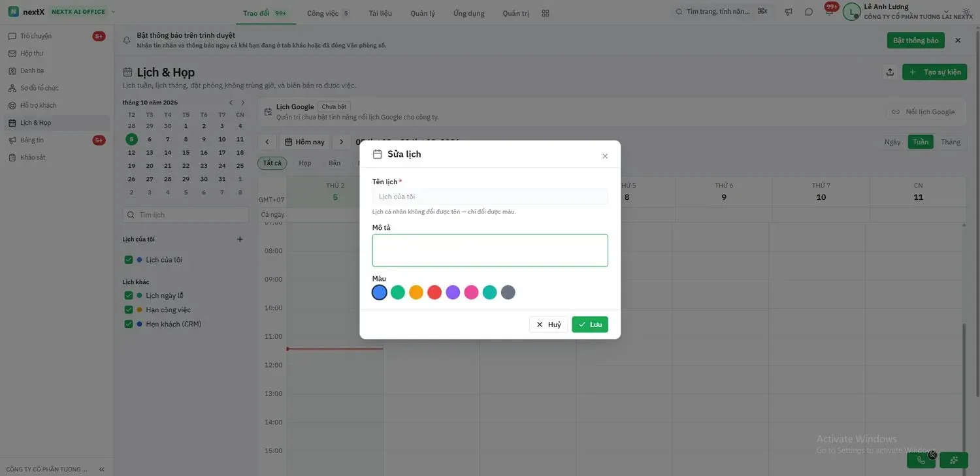Pick the purple color swatch
This screenshot has height=476, width=980.
click(x=453, y=293)
